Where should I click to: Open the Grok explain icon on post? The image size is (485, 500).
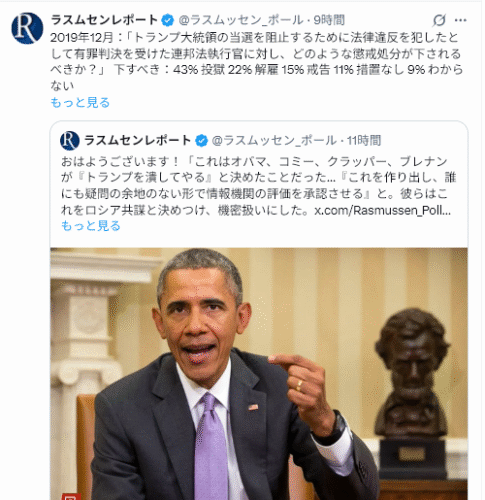click(439, 21)
